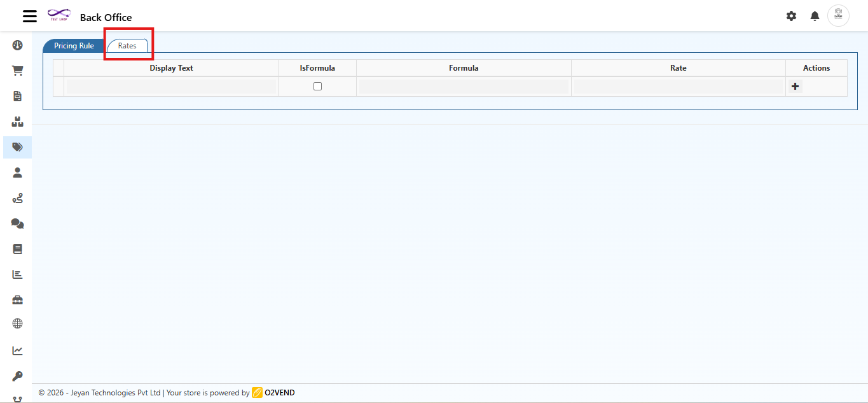The height and width of the screenshot is (403, 868).
Task: Select the Rates tab
Action: [127, 46]
